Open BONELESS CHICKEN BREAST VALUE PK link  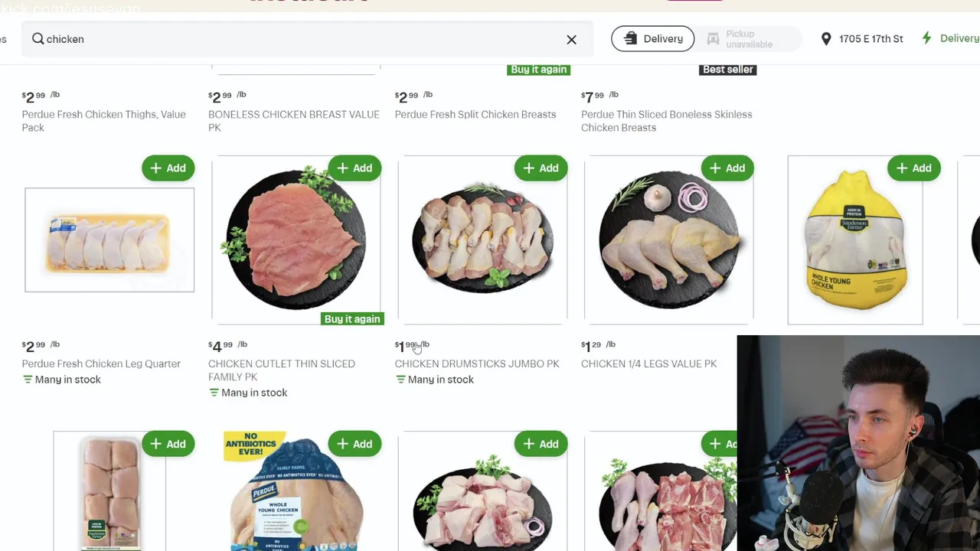[x=294, y=121]
